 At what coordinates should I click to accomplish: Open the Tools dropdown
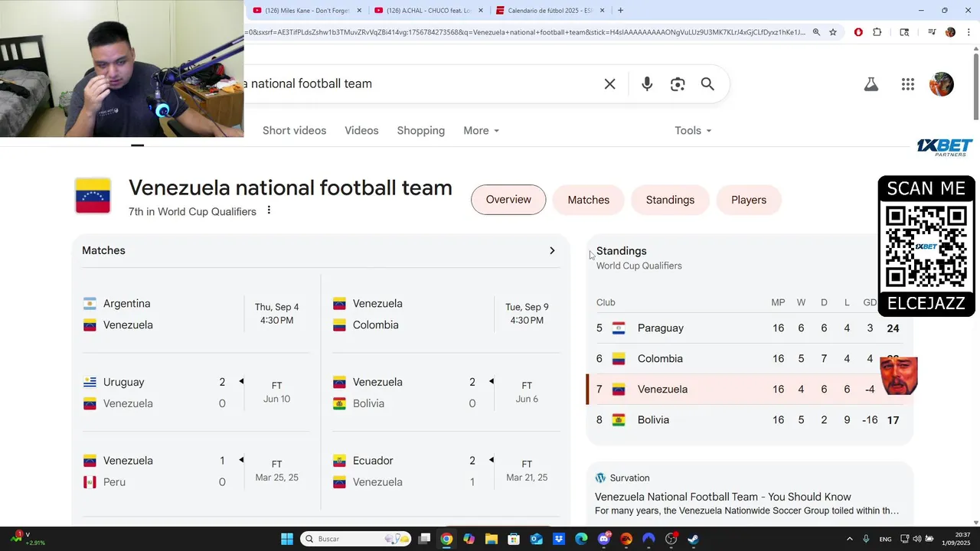point(693,131)
